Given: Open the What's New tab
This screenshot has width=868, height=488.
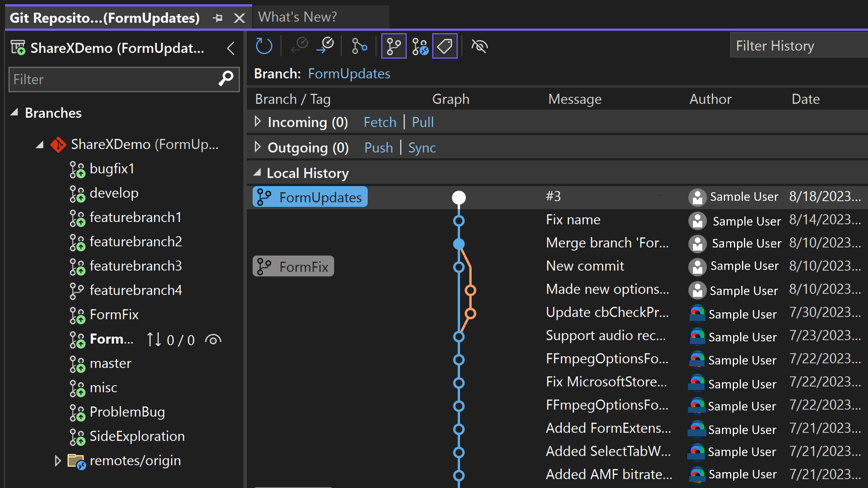Looking at the screenshot, I should (x=298, y=16).
